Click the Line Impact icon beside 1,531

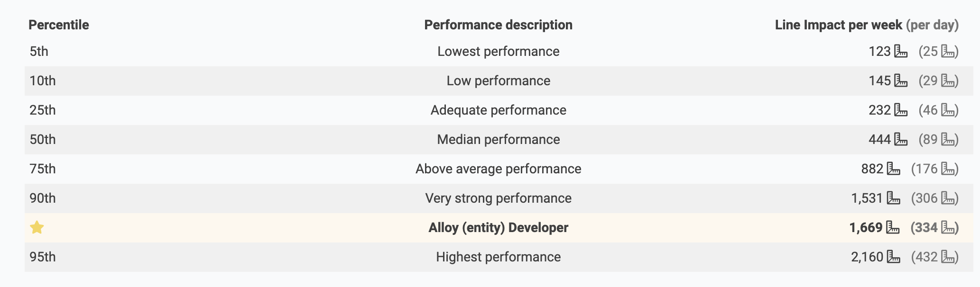pos(893,198)
